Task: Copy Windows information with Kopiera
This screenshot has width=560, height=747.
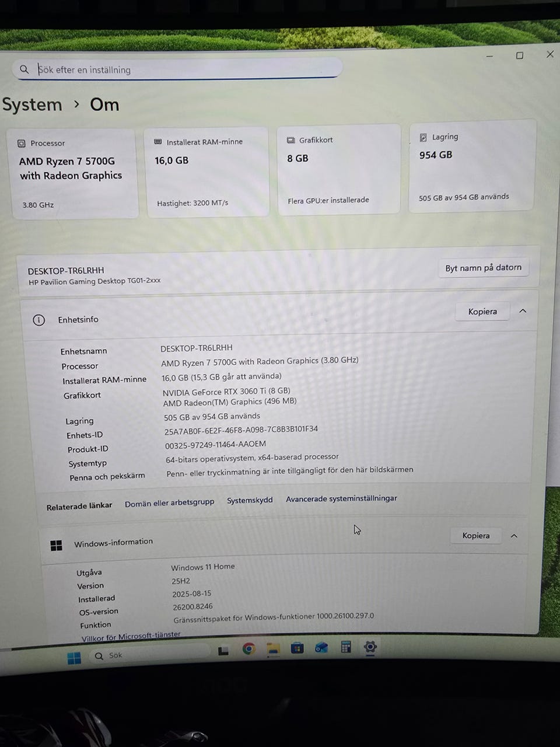Action: point(476,536)
